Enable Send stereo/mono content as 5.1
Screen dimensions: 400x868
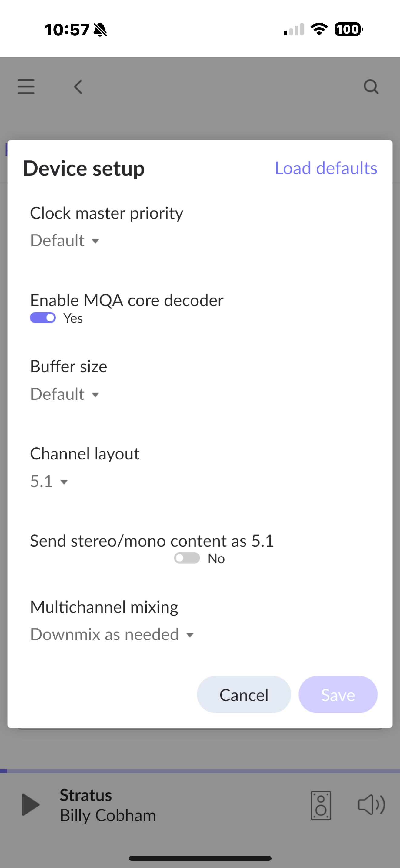(x=187, y=558)
